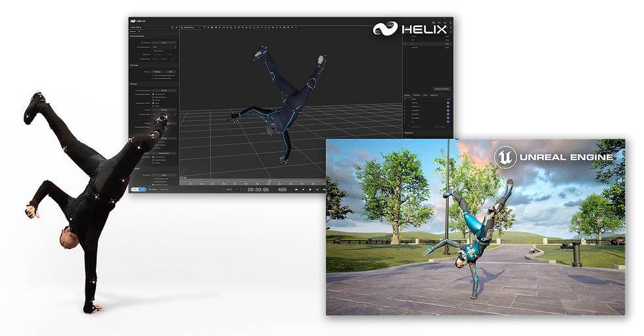Click Find button under Remove Bad Data

click(164, 43)
